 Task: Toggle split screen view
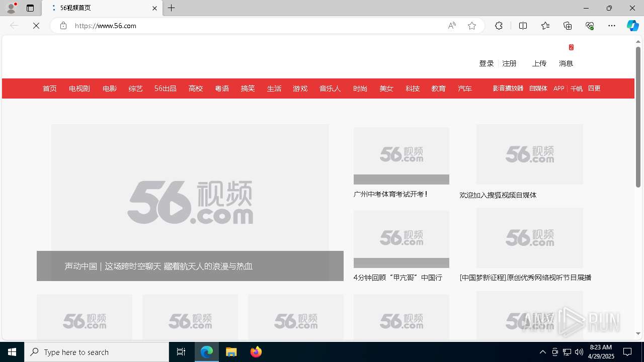coord(523,26)
